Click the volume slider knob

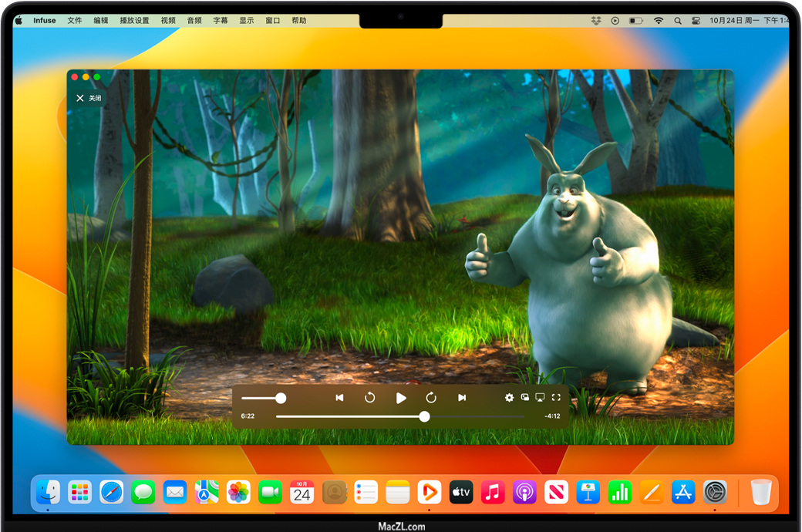pyautogui.click(x=281, y=398)
